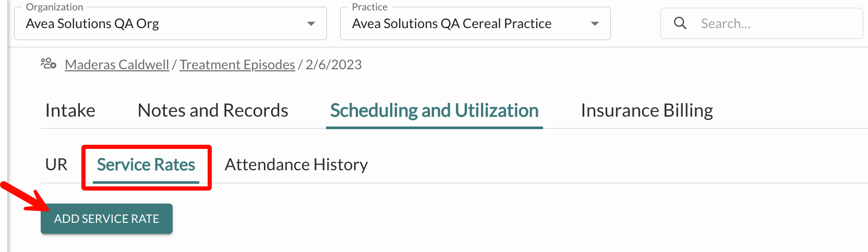This screenshot has width=868, height=252.
Task: Click the ADD SERVICE RATE button
Action: click(x=106, y=219)
